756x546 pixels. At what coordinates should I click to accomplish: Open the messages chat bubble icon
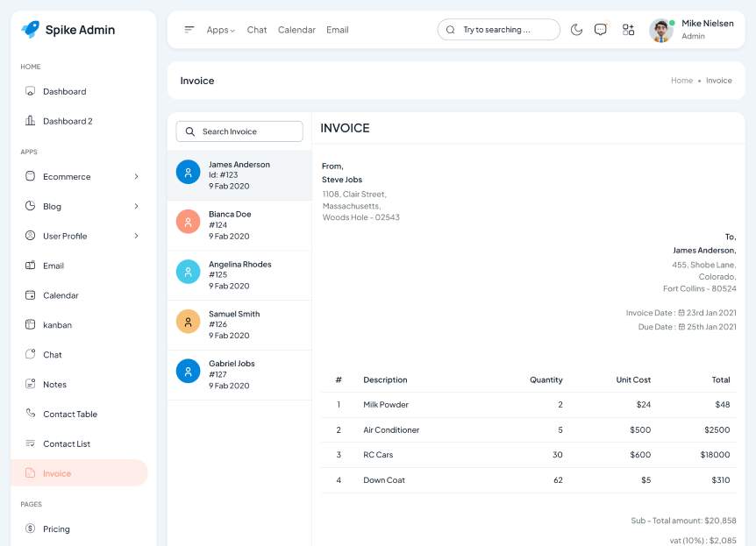601,30
